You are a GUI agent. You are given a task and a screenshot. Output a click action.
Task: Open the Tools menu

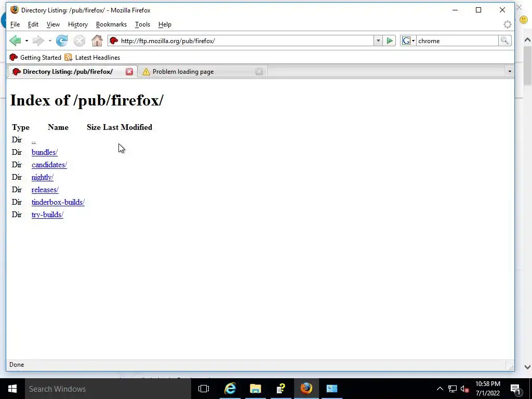click(x=142, y=24)
